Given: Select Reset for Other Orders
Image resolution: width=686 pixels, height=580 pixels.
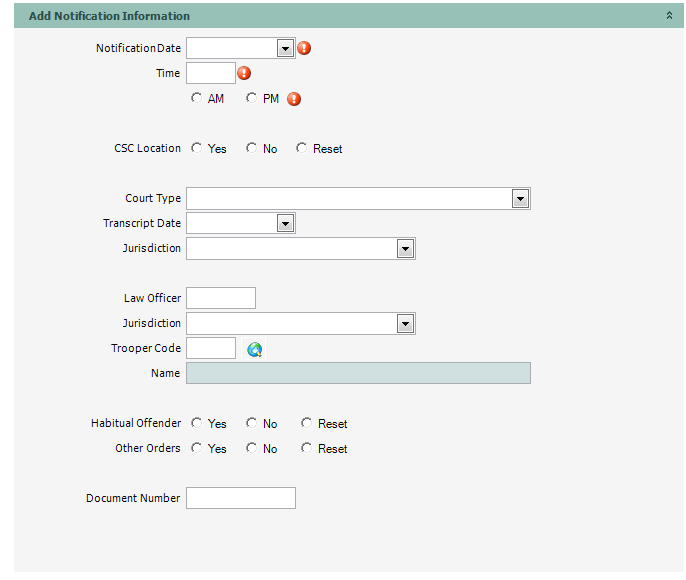Looking at the screenshot, I should (306, 448).
